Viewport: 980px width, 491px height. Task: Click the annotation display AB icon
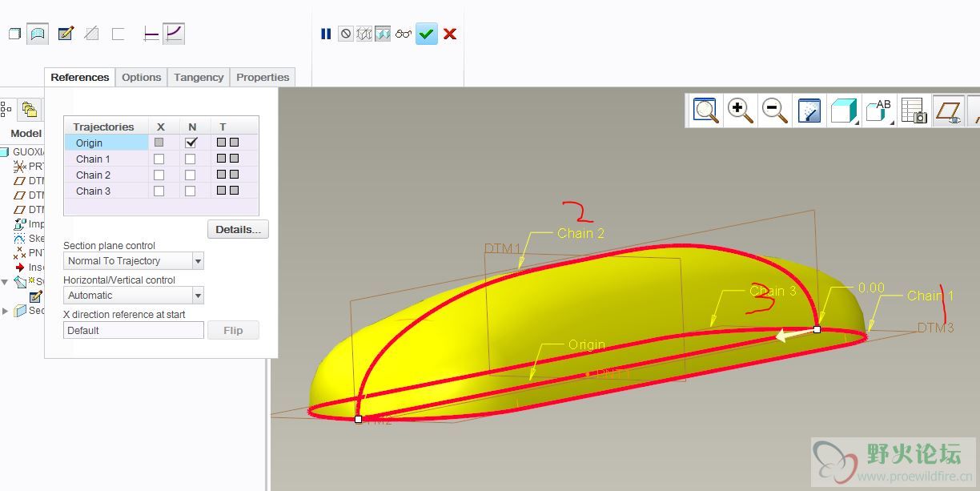[880, 111]
